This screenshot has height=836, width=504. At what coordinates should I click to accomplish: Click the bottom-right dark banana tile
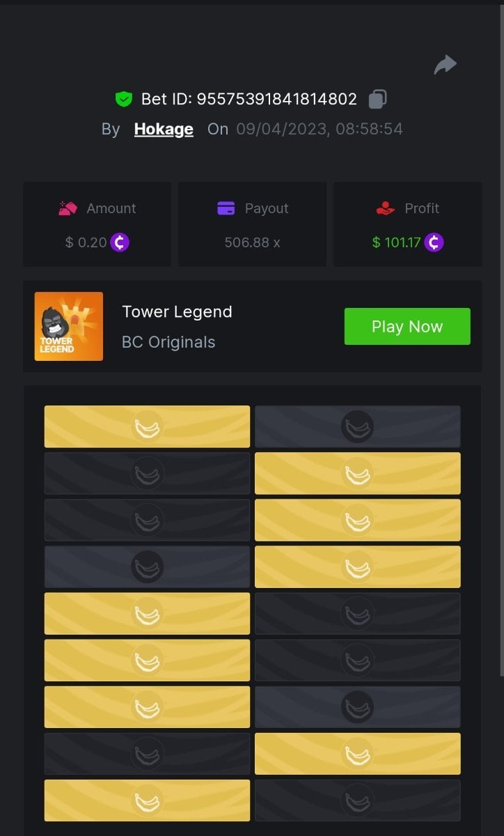(358, 800)
